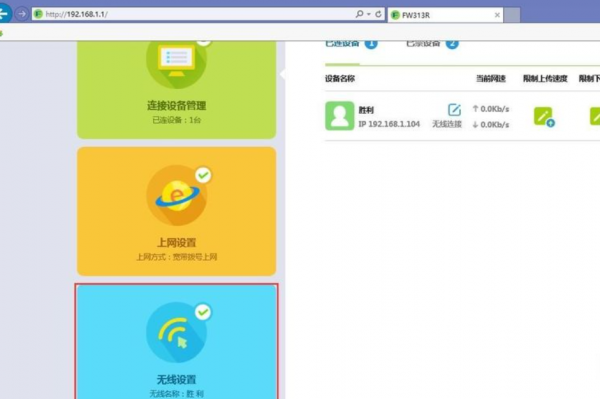Click the 当前网速 column header
This screenshot has height=399, width=600.
pyautogui.click(x=491, y=79)
